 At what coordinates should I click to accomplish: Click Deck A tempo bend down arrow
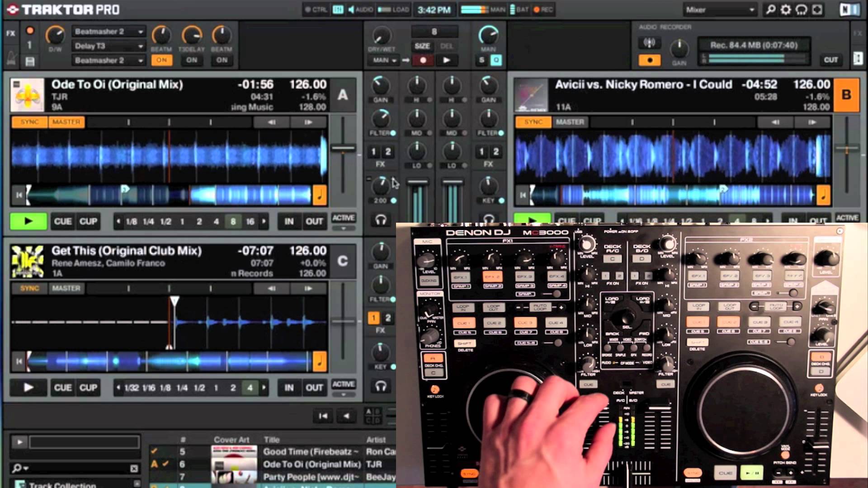(x=271, y=122)
